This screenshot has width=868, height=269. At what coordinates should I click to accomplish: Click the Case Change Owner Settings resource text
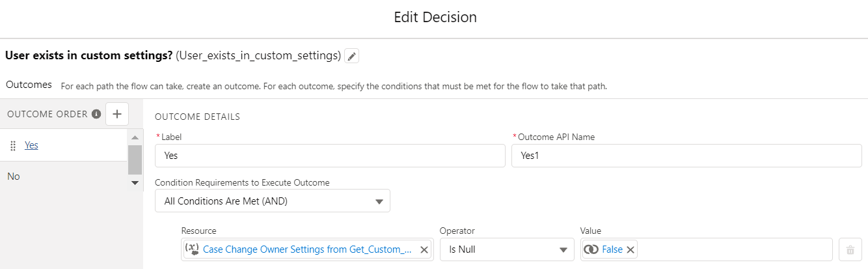(x=307, y=249)
